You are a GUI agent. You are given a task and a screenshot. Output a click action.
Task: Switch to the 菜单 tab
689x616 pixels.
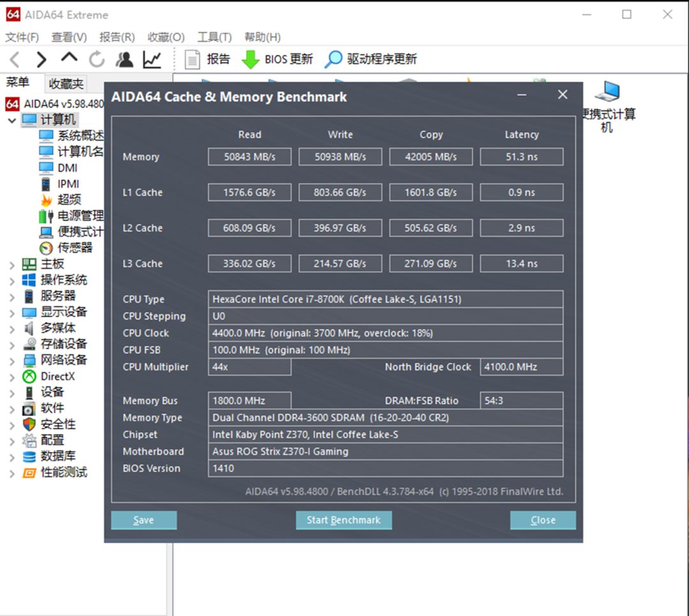(18, 82)
